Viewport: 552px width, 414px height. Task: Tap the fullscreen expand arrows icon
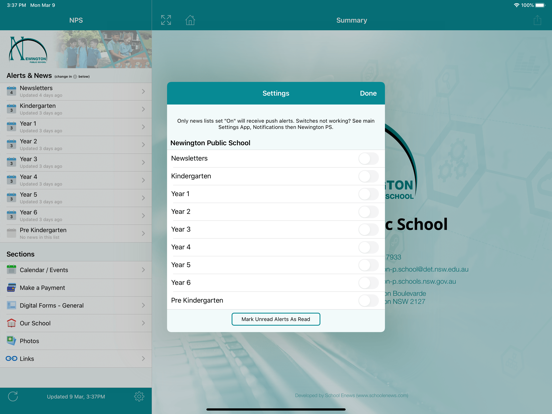click(166, 20)
